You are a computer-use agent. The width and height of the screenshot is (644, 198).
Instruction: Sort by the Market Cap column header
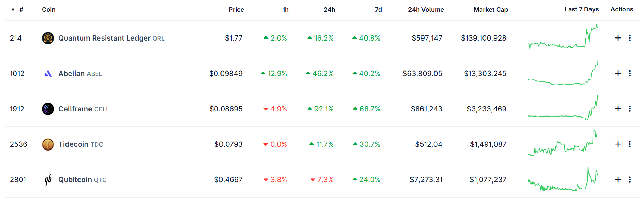click(490, 10)
